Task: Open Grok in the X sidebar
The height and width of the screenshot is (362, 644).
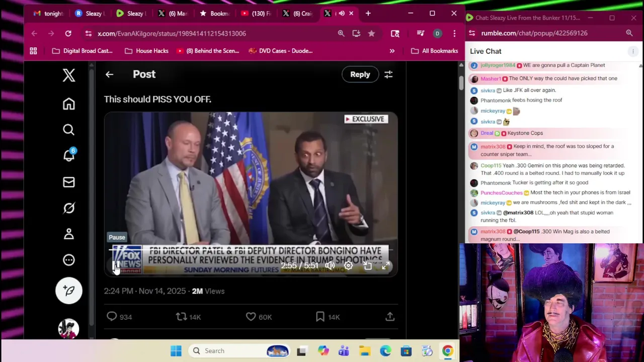Action: 69,208
